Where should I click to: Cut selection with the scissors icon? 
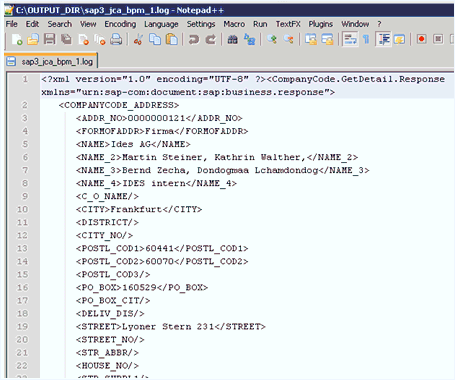click(x=138, y=40)
